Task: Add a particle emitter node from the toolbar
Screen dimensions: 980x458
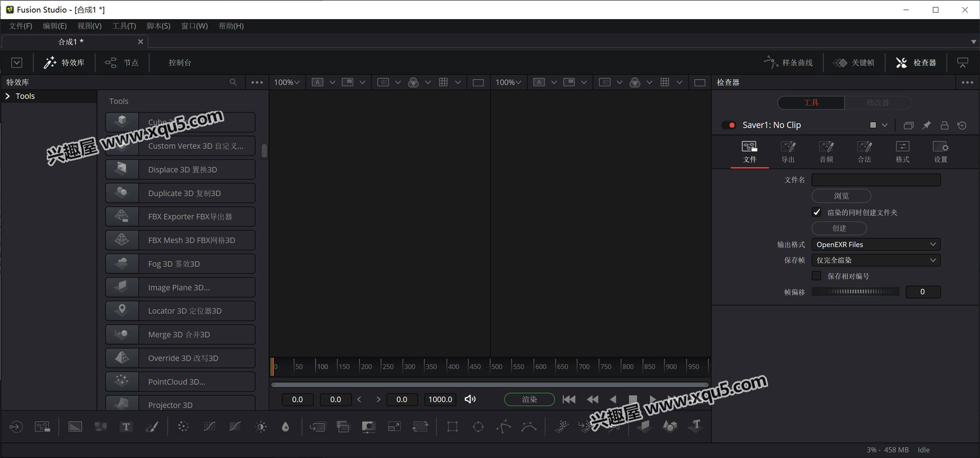Action: pos(562,427)
